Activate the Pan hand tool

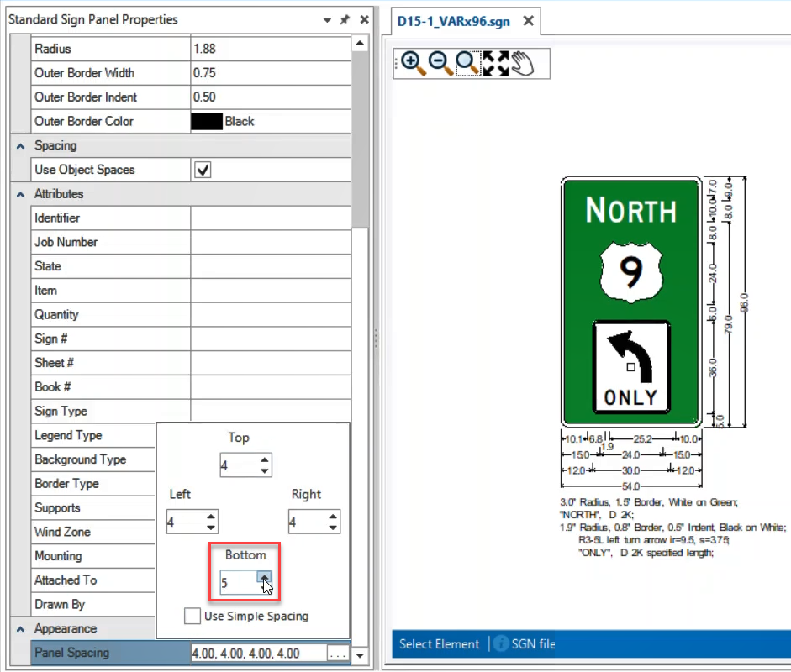(x=523, y=64)
